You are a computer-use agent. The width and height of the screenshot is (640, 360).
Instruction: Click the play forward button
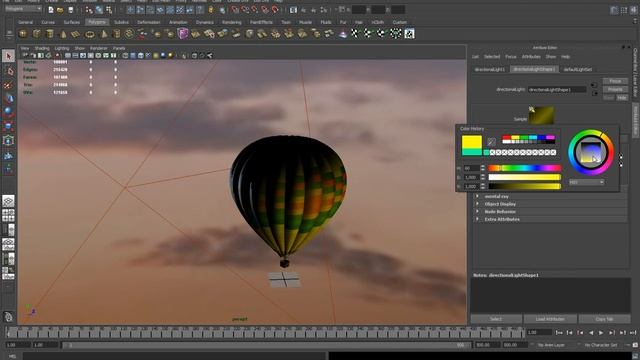[x=601, y=333]
